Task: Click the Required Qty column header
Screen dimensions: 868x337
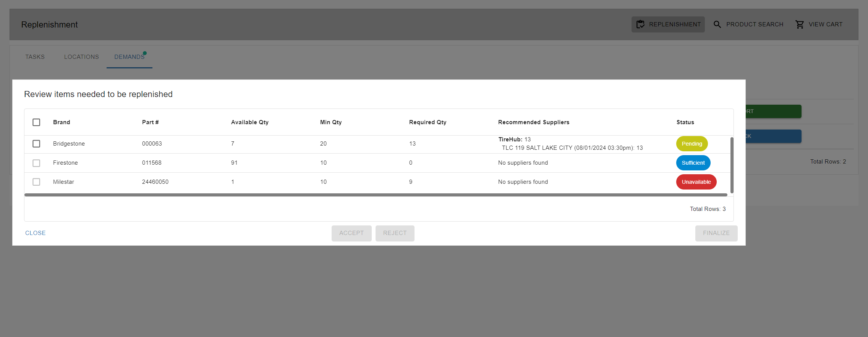Action: (428, 122)
